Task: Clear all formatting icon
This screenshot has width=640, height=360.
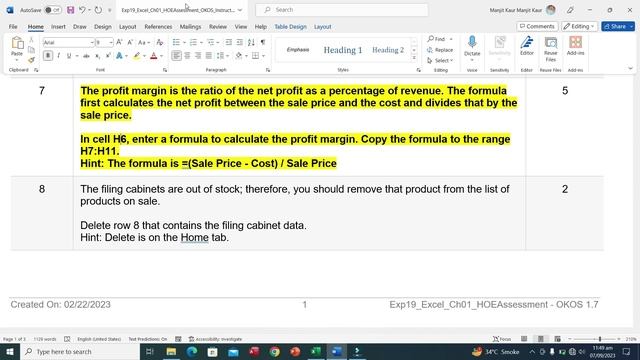Action: pos(160,42)
